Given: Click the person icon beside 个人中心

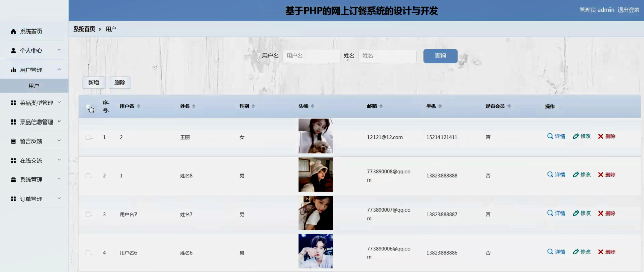Looking at the screenshot, I should pyautogui.click(x=14, y=51).
